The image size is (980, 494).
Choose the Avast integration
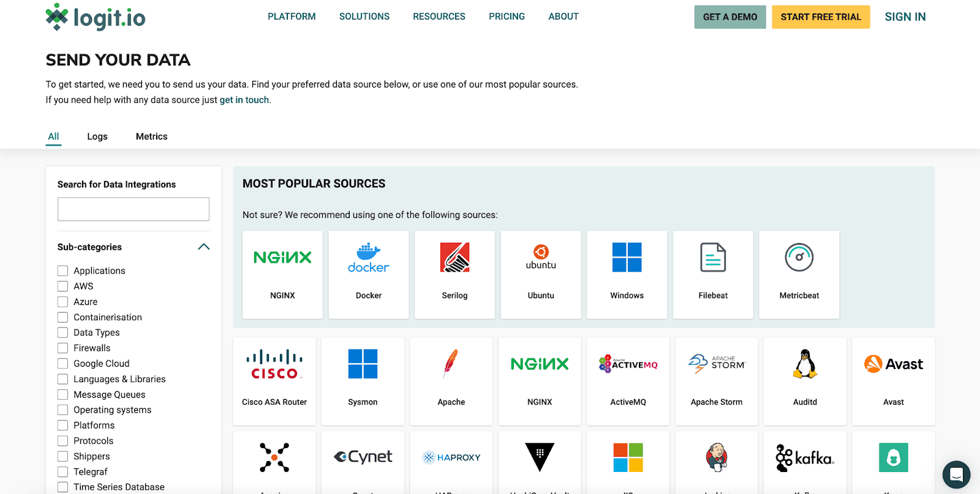click(894, 381)
